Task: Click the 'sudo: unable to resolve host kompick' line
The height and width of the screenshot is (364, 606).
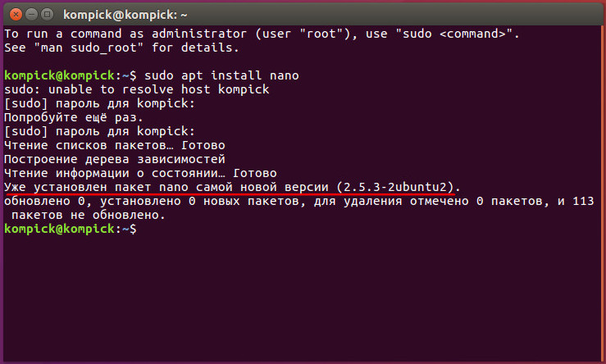Action: pos(136,89)
